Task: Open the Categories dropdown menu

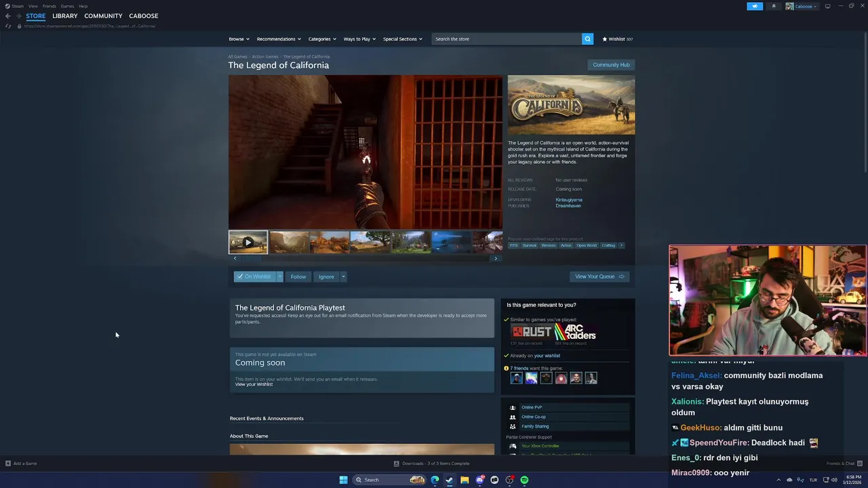Action: tap(322, 39)
